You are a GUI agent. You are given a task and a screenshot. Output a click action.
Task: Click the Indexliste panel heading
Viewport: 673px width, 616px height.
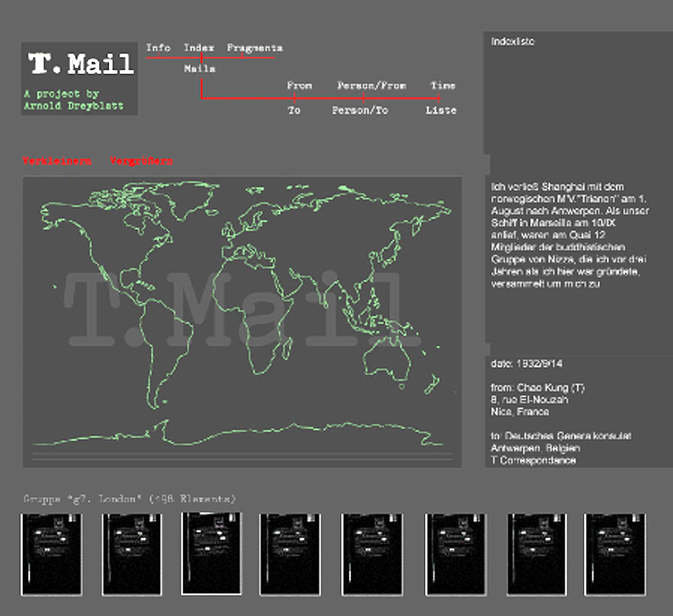(513, 41)
